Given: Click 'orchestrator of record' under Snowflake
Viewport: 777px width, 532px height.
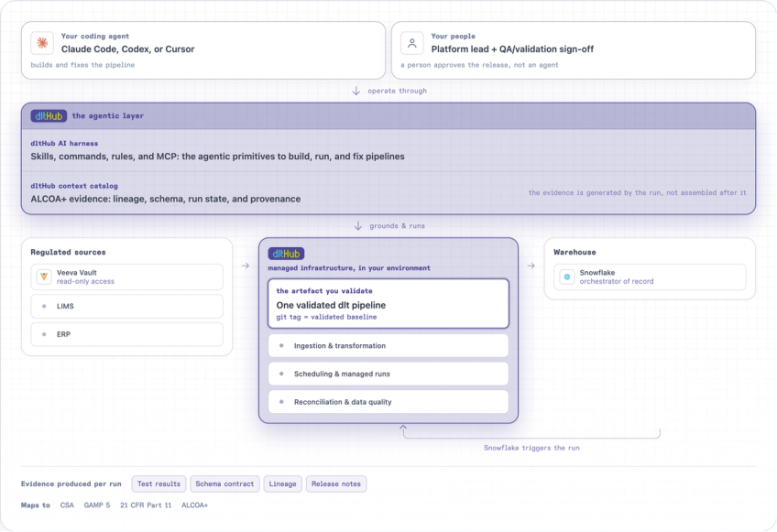Looking at the screenshot, I should coord(617,281).
